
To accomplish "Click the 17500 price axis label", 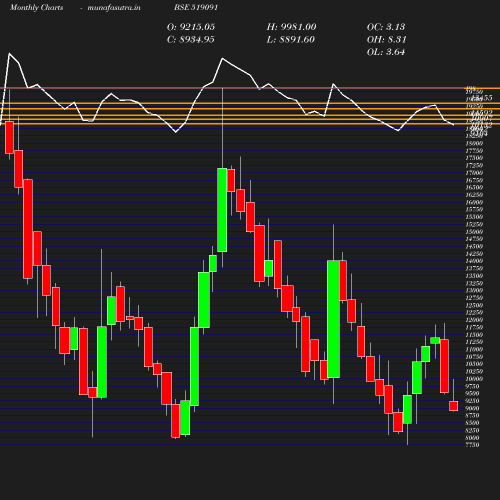I will (x=474, y=158).
